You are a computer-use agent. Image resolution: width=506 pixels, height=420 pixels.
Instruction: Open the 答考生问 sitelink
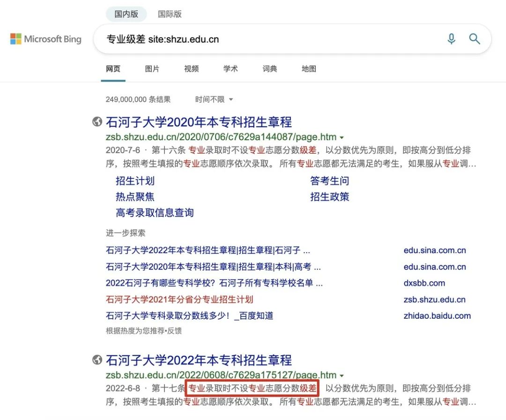[x=329, y=181]
